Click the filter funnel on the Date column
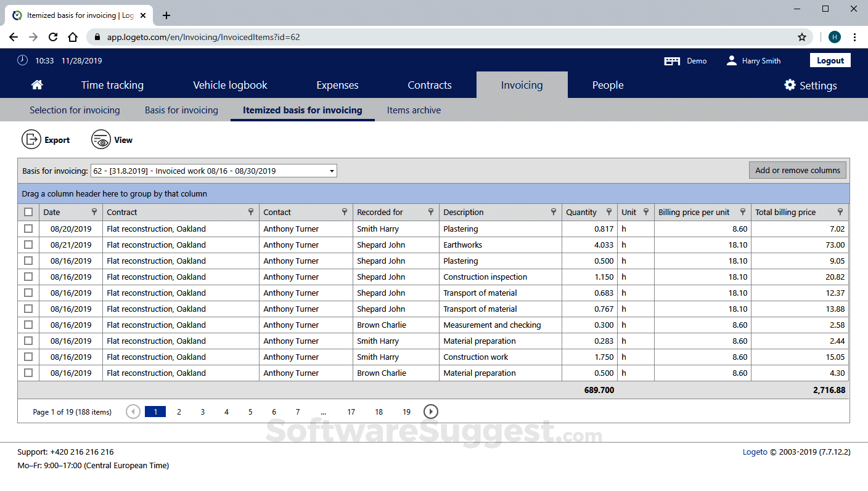868x491 pixels. point(94,212)
